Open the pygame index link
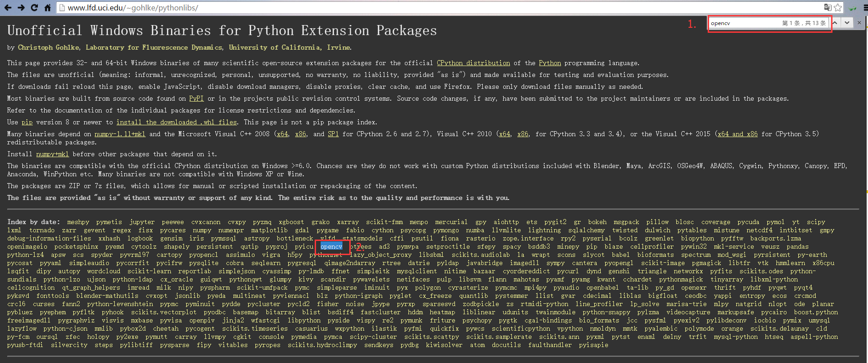 pyautogui.click(x=328, y=230)
